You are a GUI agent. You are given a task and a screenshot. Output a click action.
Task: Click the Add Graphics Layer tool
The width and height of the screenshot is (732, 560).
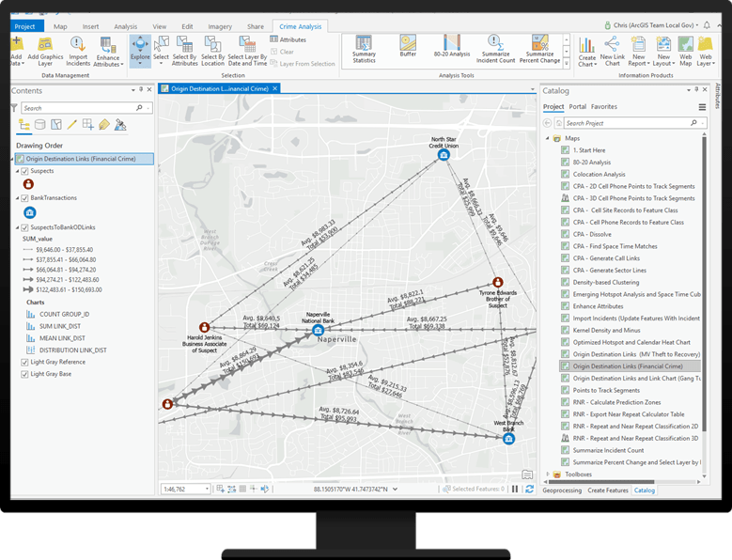tap(45, 52)
